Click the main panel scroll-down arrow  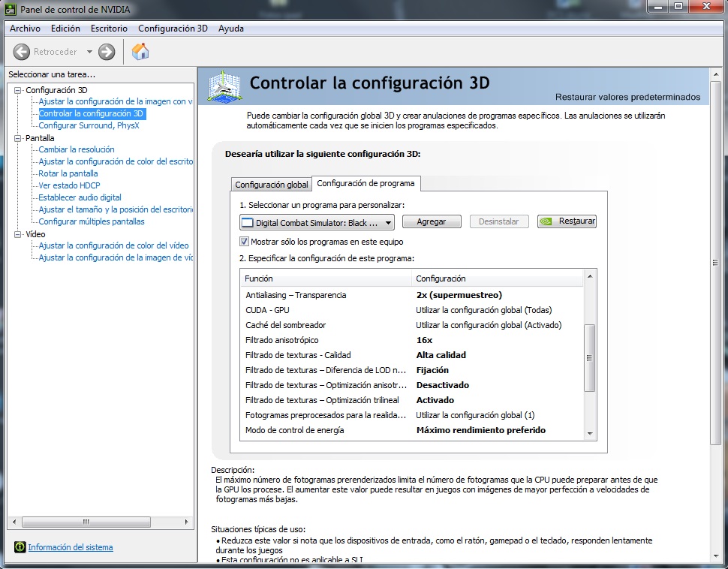[x=715, y=555]
